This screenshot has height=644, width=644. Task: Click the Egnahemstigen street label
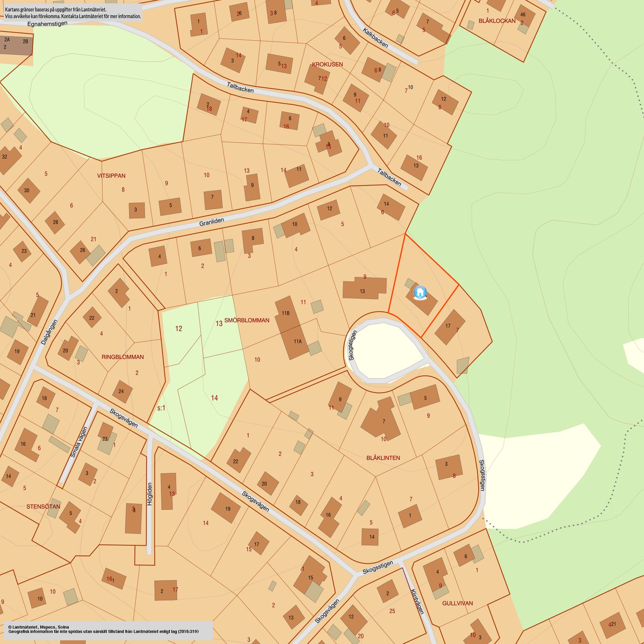[x=47, y=24]
